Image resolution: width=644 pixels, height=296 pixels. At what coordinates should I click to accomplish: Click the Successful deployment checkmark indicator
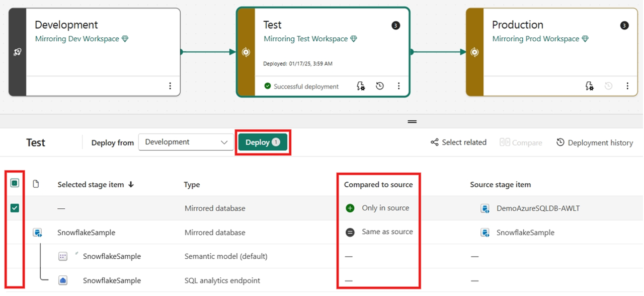[x=268, y=86]
